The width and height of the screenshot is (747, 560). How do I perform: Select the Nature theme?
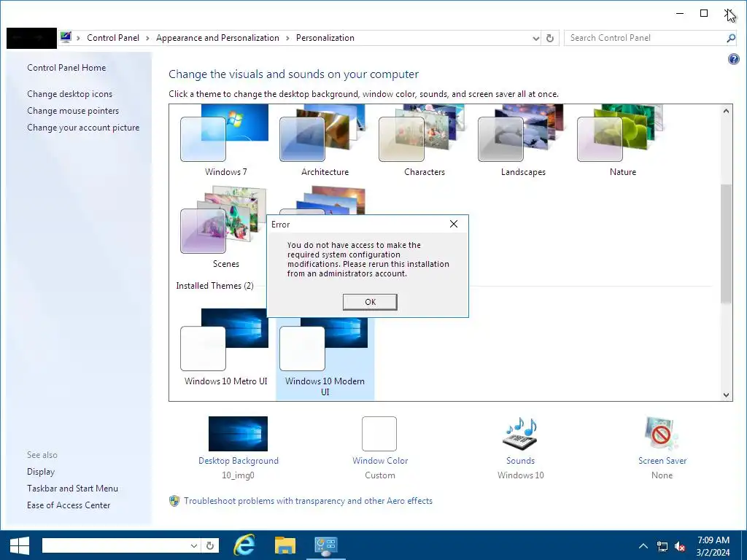tap(622, 141)
